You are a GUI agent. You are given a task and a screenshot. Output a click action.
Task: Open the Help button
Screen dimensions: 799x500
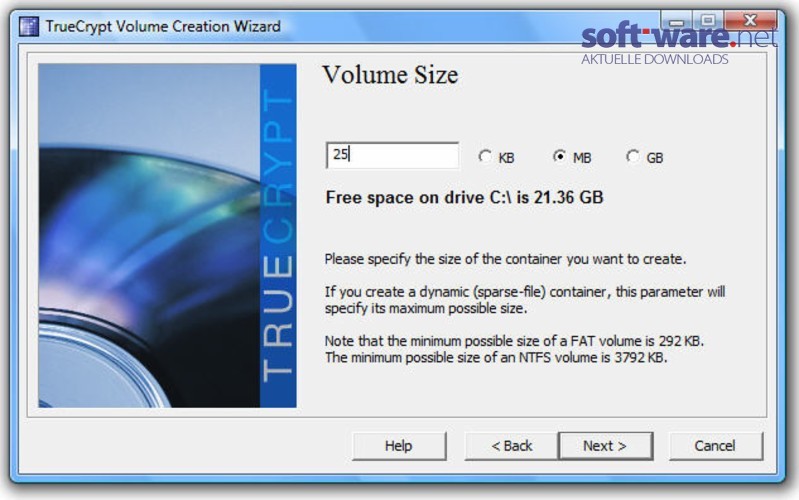[x=399, y=446]
